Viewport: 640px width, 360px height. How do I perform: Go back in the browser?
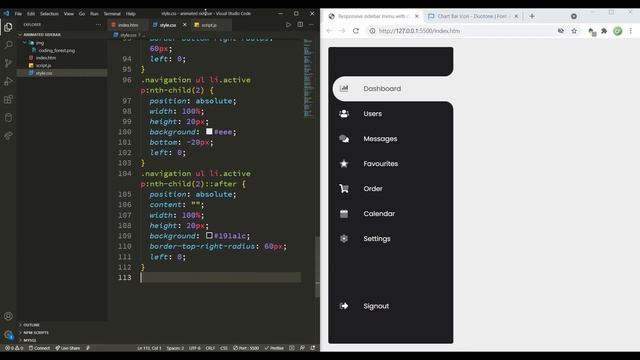(x=329, y=31)
